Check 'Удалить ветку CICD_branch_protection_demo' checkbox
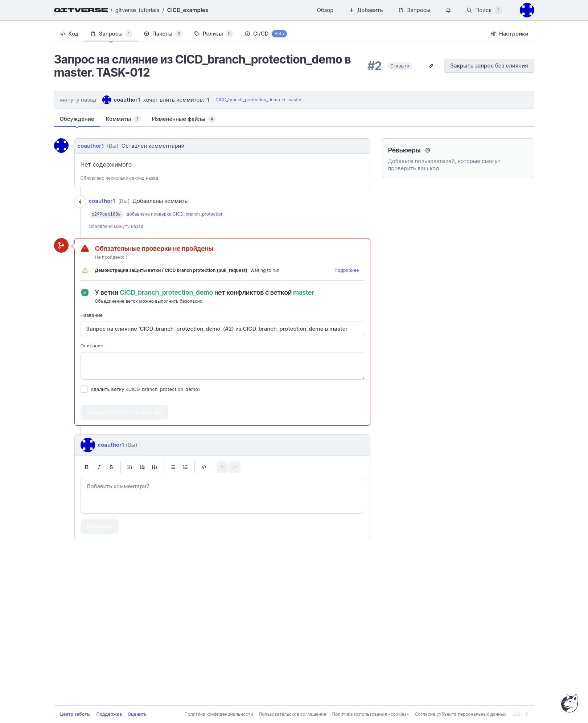 [x=84, y=389]
